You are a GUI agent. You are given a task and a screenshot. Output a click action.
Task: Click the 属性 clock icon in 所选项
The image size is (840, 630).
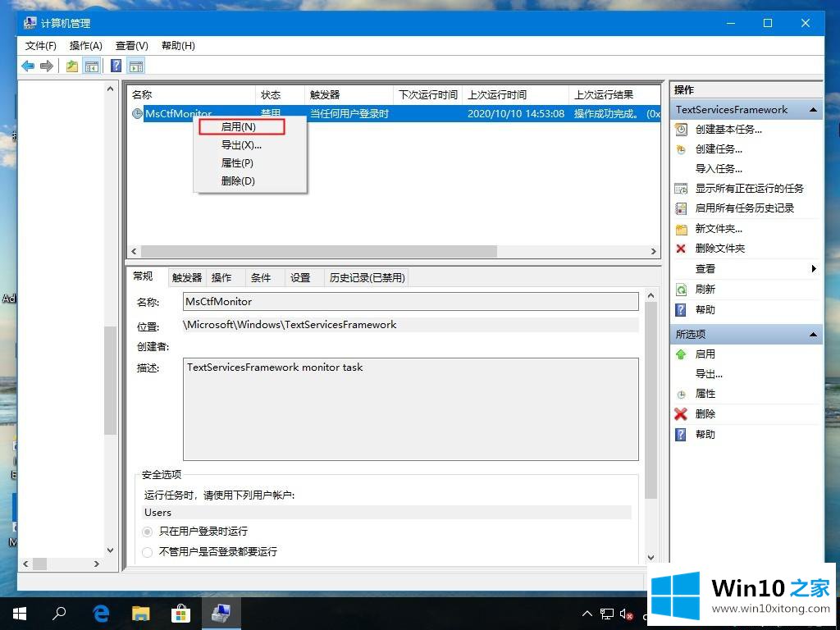tap(681, 395)
